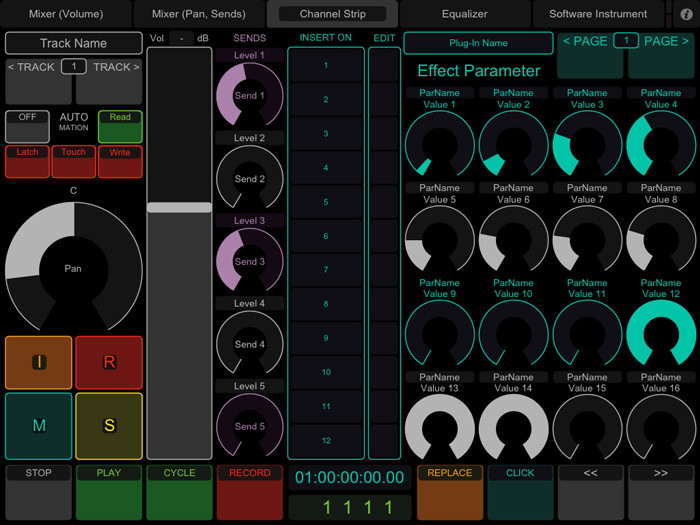Select insert slot 5
The width and height of the screenshot is (700, 525).
[326, 202]
